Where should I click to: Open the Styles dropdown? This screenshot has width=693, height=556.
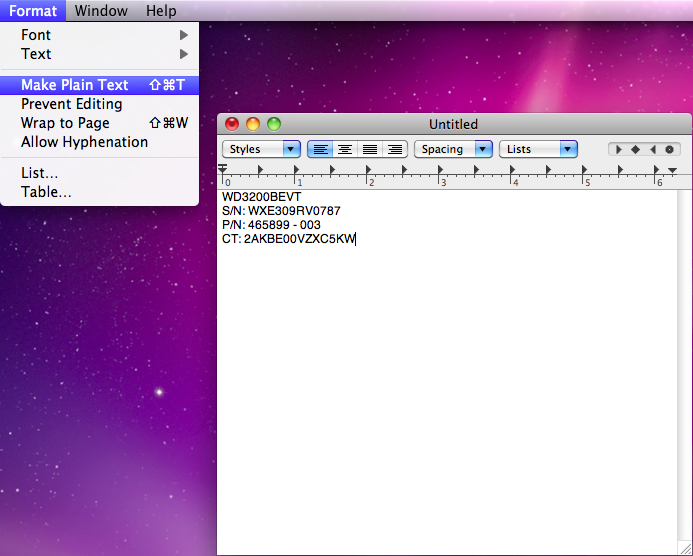point(261,149)
